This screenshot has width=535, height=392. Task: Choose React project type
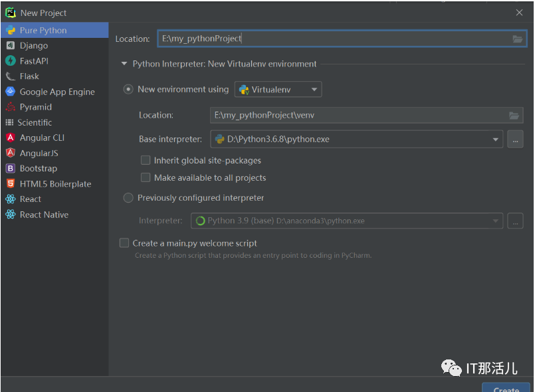click(54, 199)
